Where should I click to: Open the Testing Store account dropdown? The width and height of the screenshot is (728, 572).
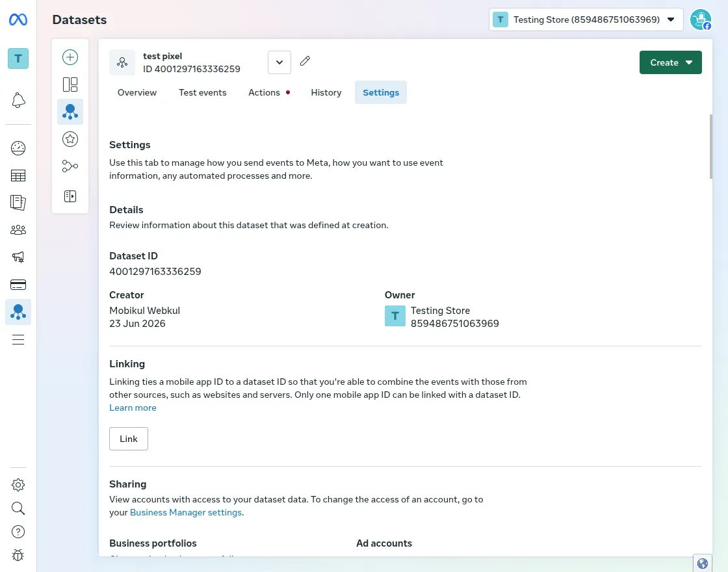click(586, 19)
